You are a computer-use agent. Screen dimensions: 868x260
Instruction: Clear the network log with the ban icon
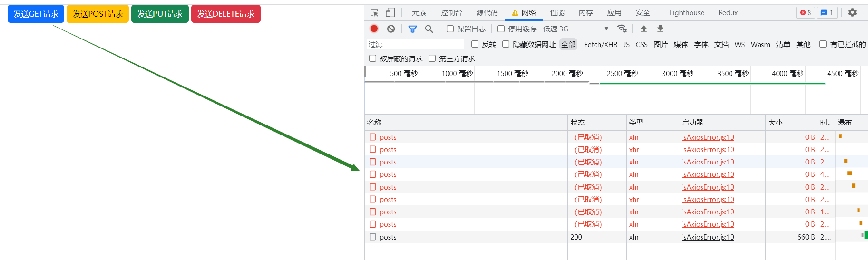391,29
